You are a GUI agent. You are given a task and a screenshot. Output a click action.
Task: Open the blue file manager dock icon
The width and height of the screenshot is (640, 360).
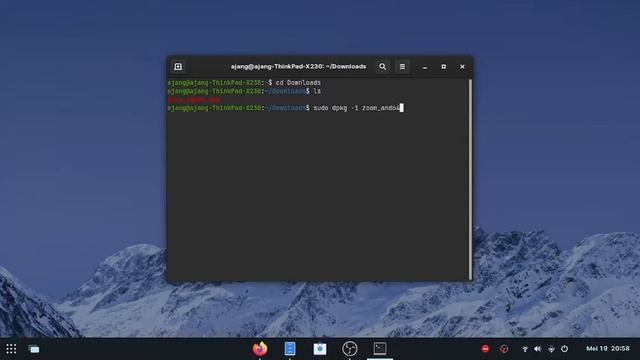(x=290, y=349)
